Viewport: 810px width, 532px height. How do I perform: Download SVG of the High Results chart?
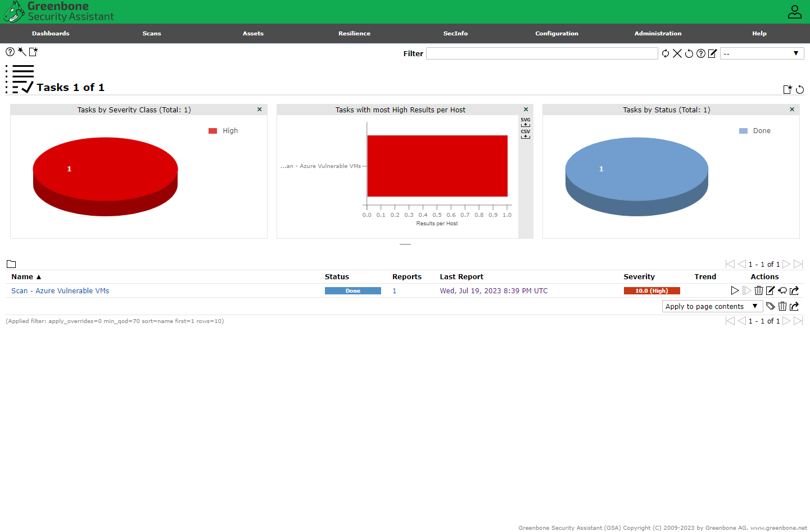click(526, 122)
